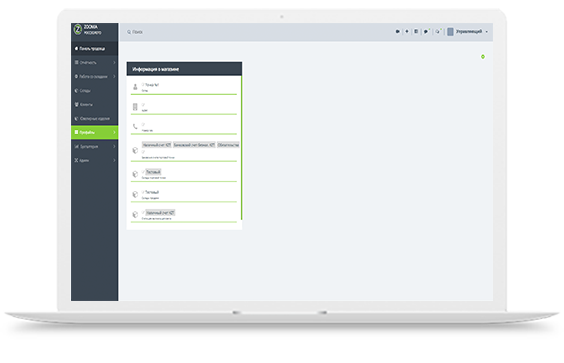
Task: Click the plus icon in the top toolbar
Action: click(x=407, y=32)
